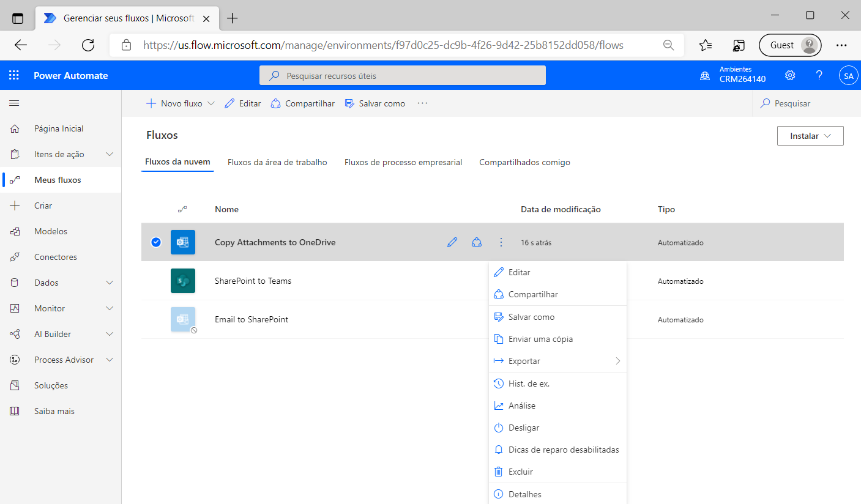Click the Pesquisar flows filter field
The width and height of the screenshot is (861, 504).
(807, 103)
